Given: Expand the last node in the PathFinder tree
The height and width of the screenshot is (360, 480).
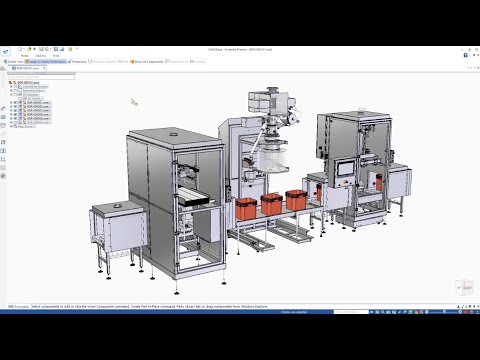Looking at the screenshot, I should (x=11, y=127).
